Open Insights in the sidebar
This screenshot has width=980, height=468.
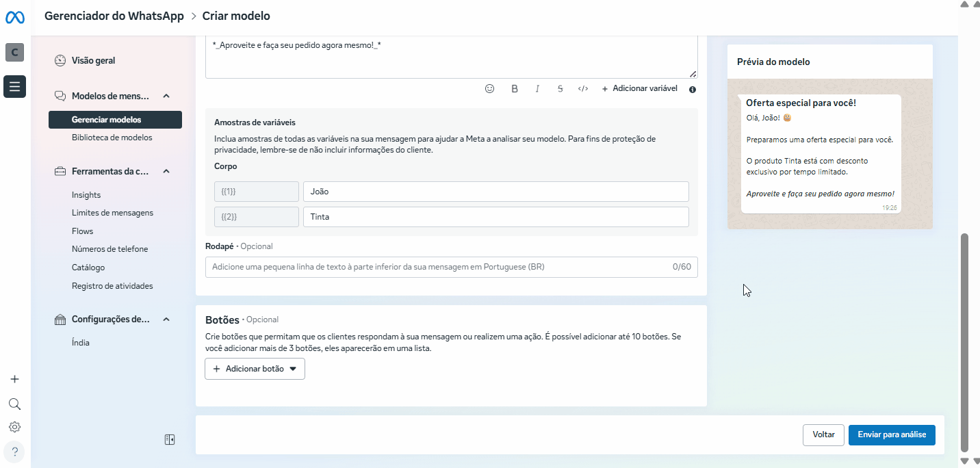pos(86,195)
